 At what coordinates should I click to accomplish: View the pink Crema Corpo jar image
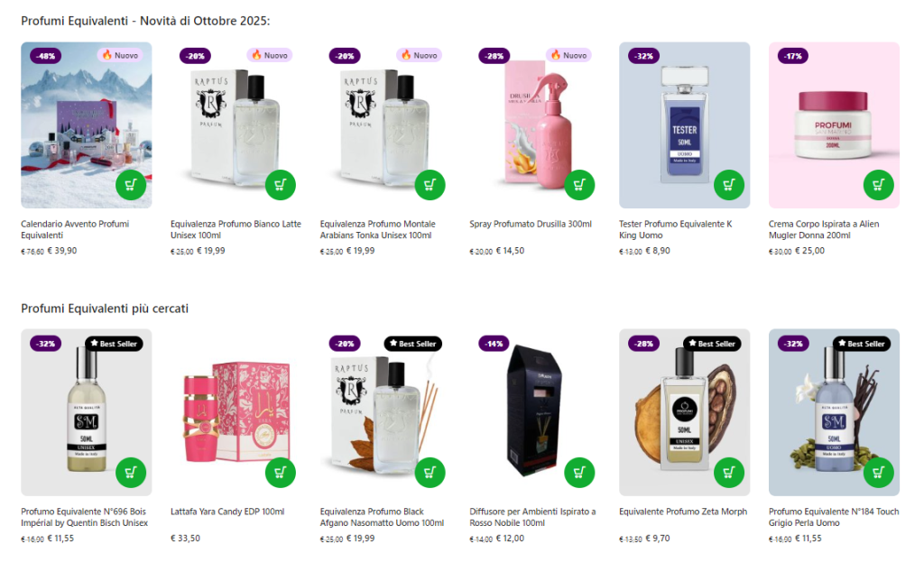point(834,125)
